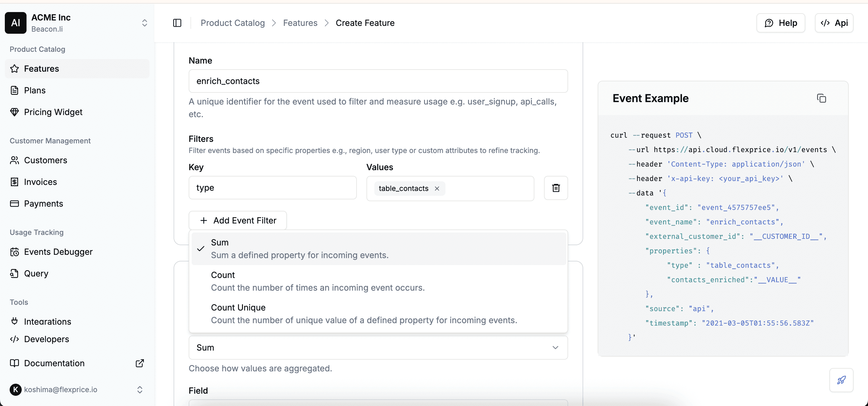Toggle the sidebar panel icon
The image size is (868, 406).
click(177, 23)
